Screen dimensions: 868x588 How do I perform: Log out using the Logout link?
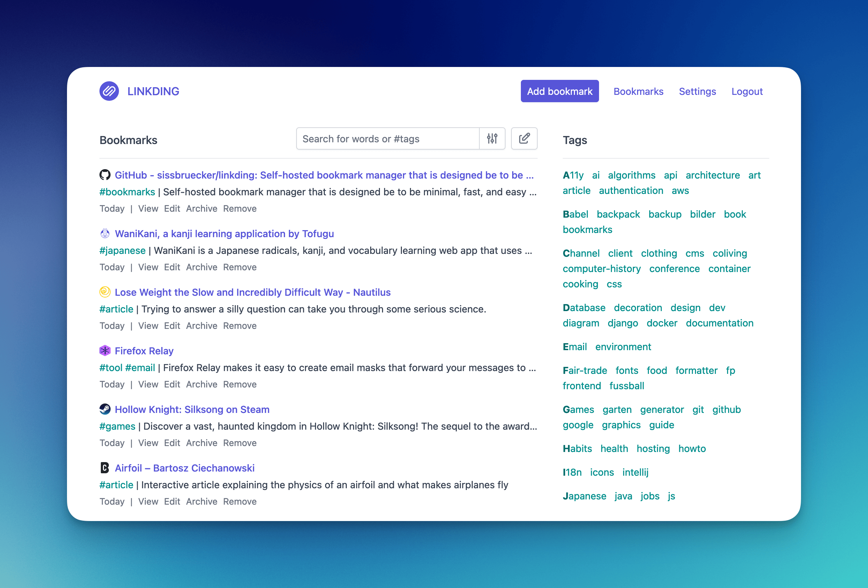click(x=747, y=91)
